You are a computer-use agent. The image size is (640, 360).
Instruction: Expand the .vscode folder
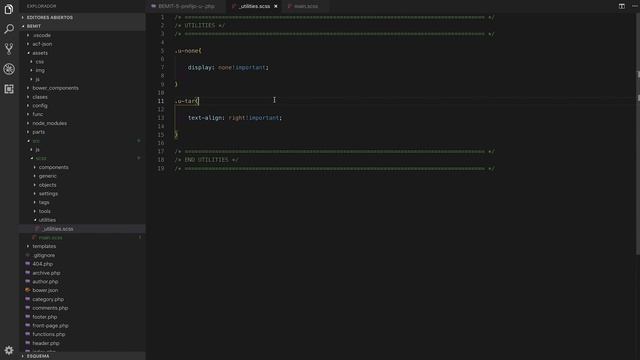[41, 35]
